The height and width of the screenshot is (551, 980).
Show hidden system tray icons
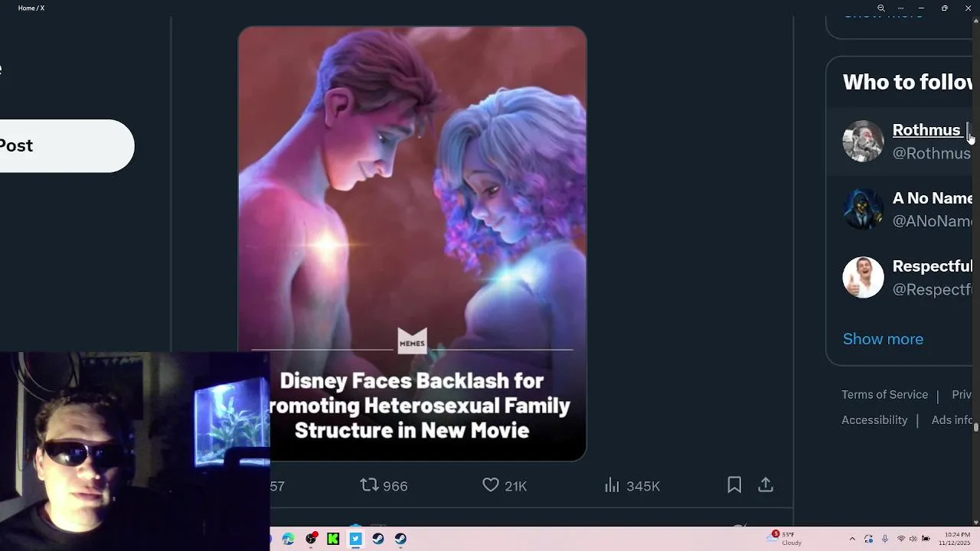[x=852, y=539]
